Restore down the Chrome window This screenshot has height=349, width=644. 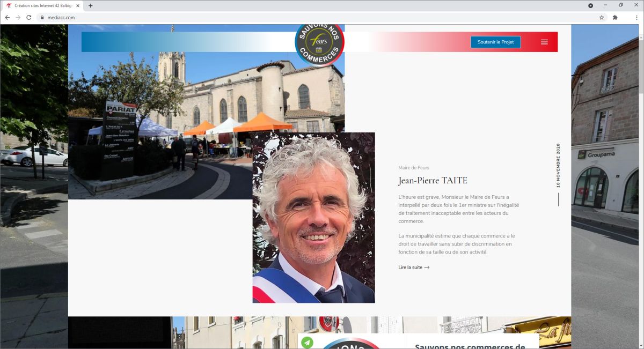coord(620,5)
